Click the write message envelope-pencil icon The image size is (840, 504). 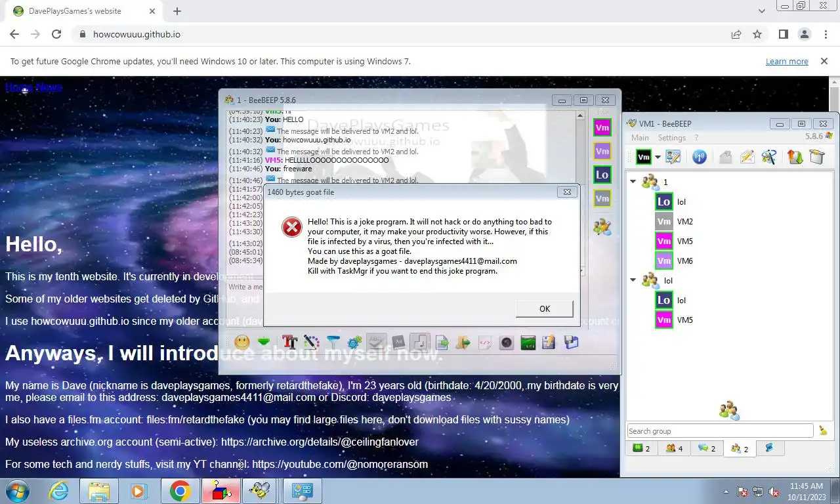747,157
